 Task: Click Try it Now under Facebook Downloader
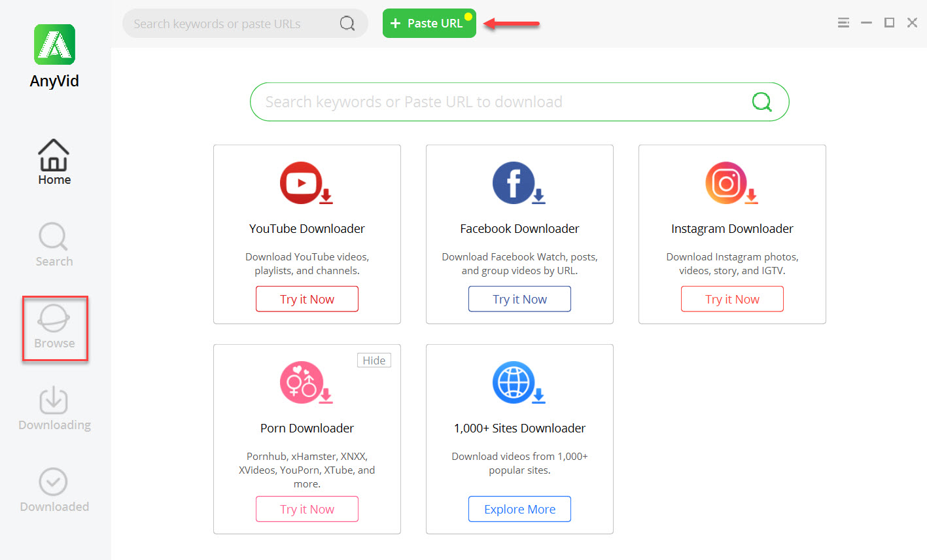[x=519, y=299]
